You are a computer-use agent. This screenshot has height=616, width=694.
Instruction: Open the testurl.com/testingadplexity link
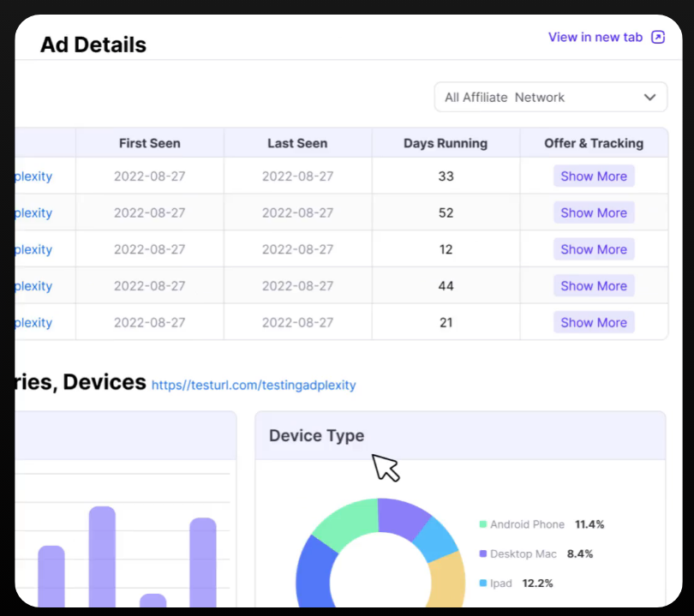[254, 385]
